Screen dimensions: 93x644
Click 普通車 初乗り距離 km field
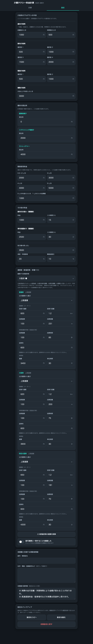pos(60,314)
